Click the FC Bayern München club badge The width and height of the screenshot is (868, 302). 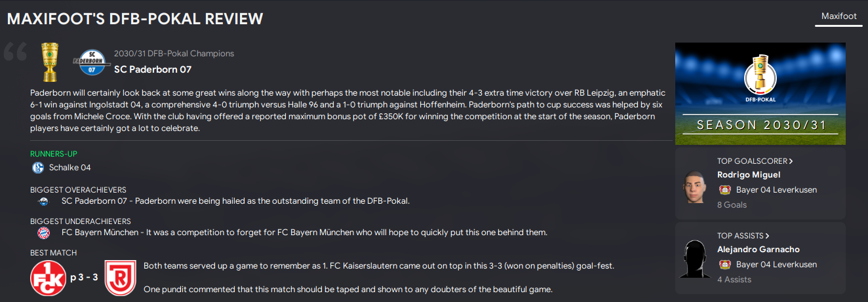(44, 233)
